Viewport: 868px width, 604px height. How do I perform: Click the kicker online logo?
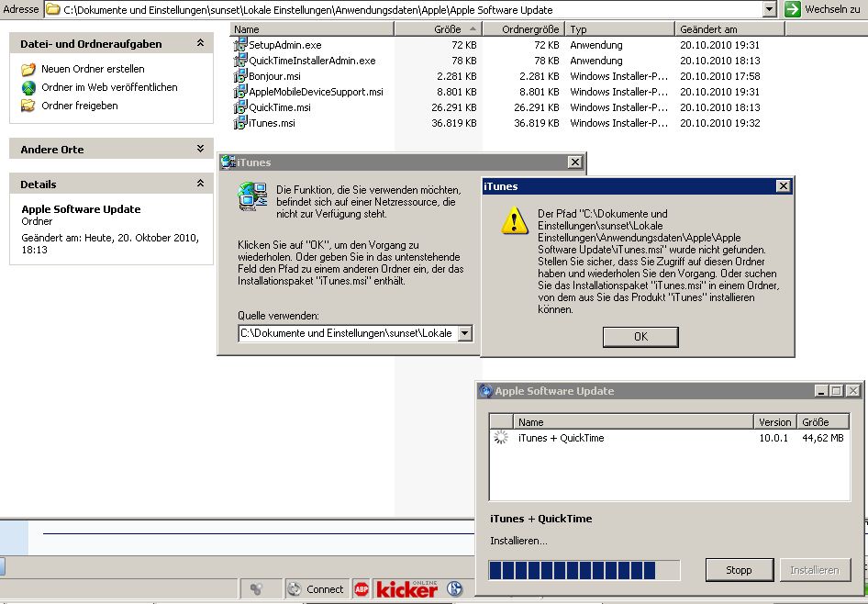point(407,589)
